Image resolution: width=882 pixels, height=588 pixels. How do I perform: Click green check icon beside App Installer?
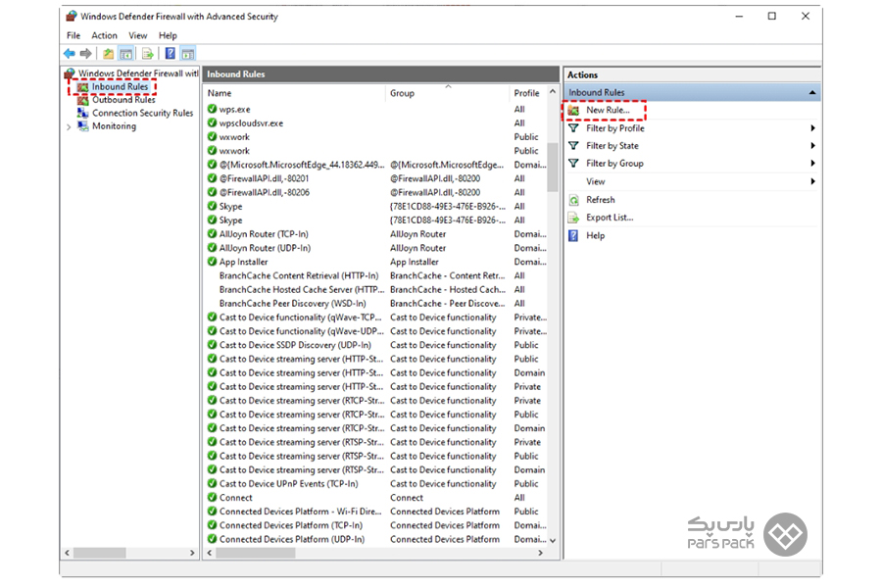212,262
